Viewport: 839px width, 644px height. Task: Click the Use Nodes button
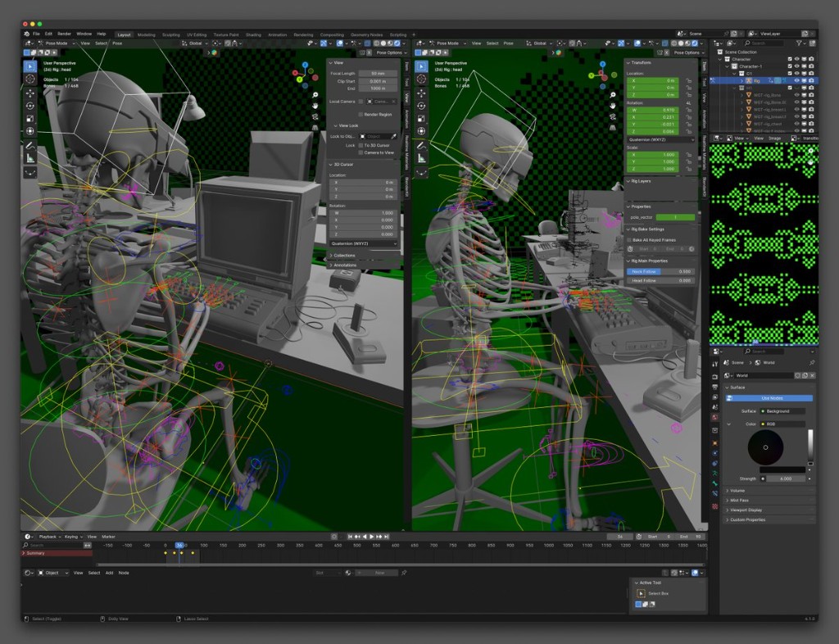click(769, 398)
